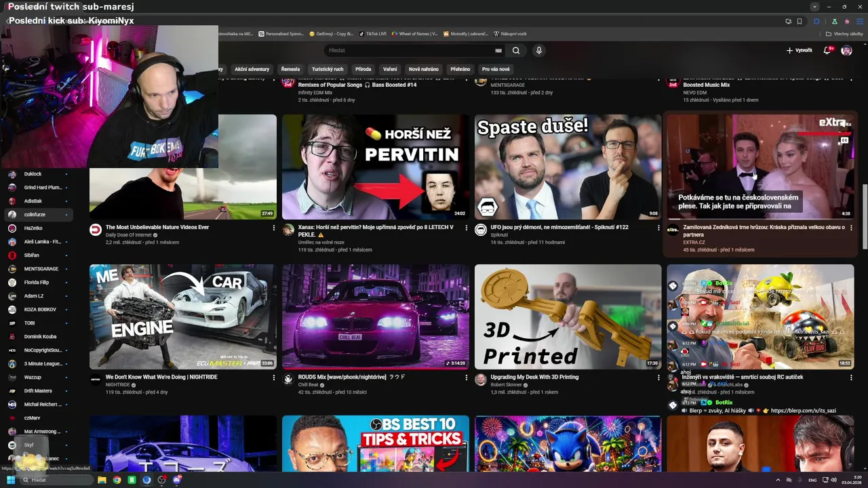This screenshot has height=488, width=868.
Task: Focus the Hledat search field on YouTube
Action: 410,50
